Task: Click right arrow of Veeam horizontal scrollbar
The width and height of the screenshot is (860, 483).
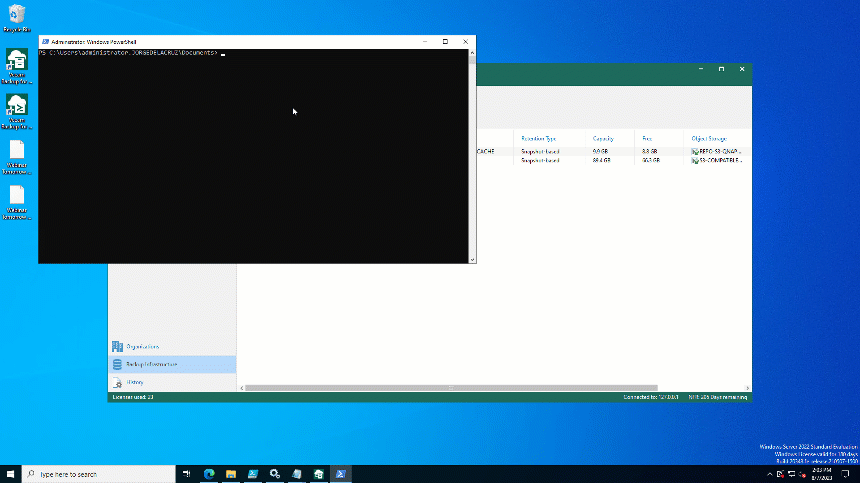Action: (x=747, y=388)
